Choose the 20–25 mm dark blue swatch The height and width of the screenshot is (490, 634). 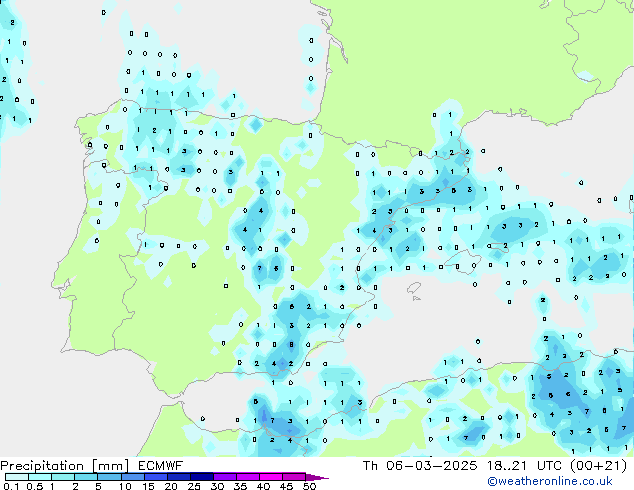(178, 477)
